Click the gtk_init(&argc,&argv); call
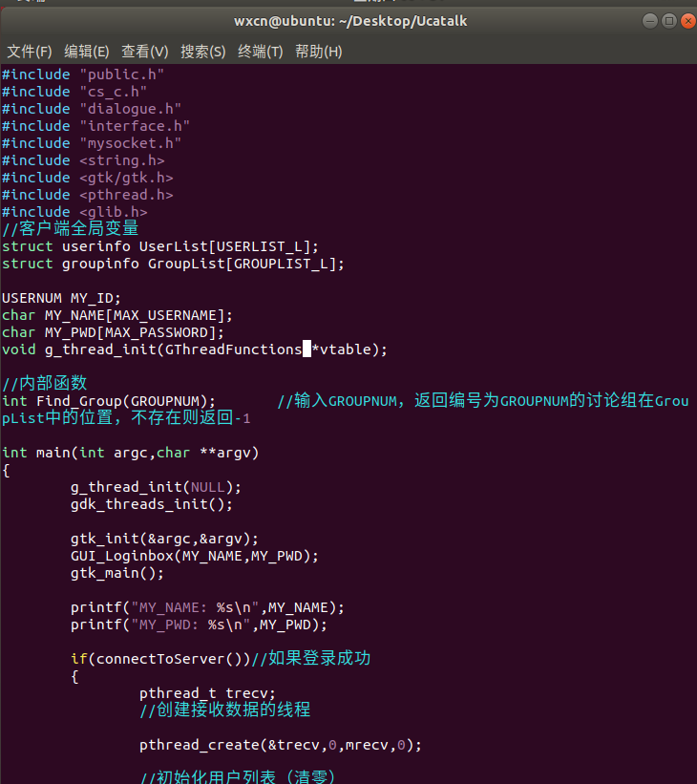Image resolution: width=697 pixels, height=784 pixels. (164, 539)
